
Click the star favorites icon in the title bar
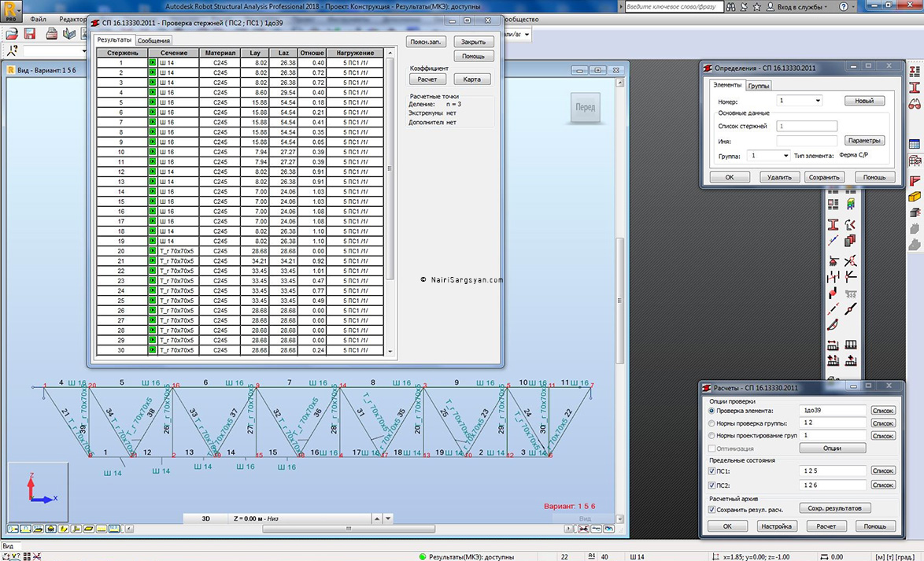757,7
